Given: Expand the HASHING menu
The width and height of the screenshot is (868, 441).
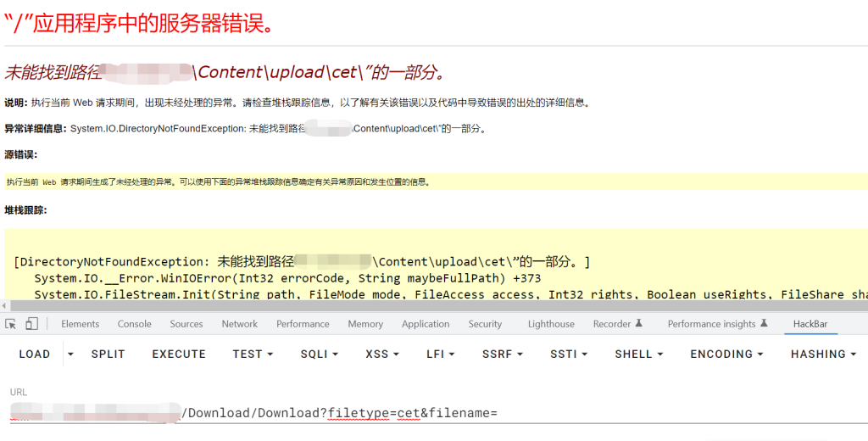Looking at the screenshot, I should coord(823,354).
